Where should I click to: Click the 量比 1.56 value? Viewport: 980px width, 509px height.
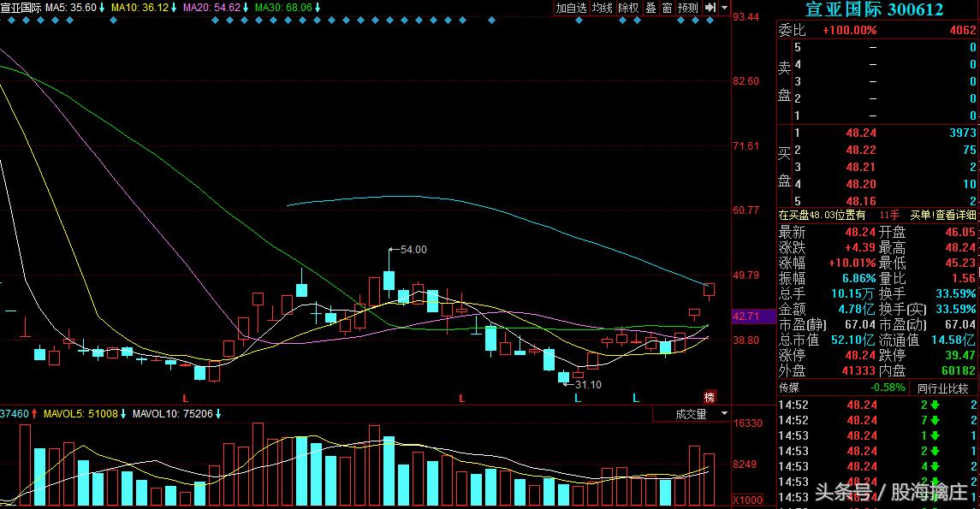pyautogui.click(x=965, y=279)
